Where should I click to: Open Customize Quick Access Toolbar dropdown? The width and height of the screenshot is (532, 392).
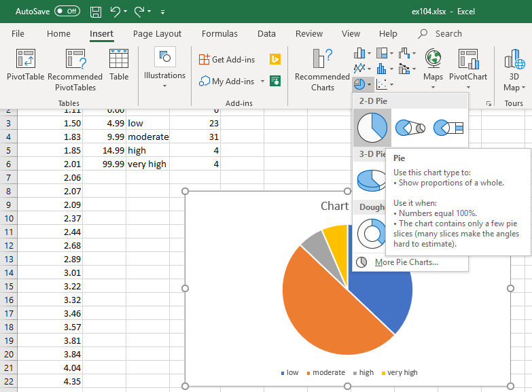click(x=163, y=12)
